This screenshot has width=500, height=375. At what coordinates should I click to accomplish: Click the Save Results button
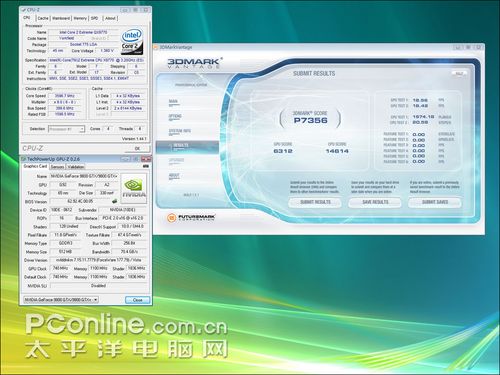point(375,202)
